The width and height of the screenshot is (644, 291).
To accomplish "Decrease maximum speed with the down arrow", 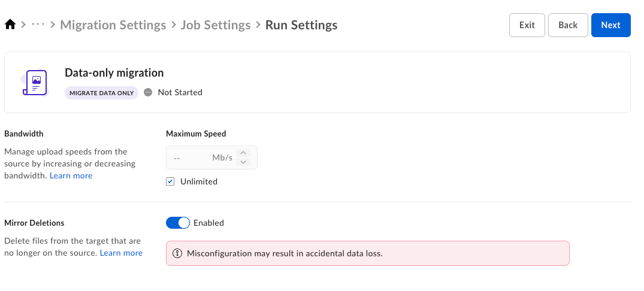I will 243,162.
